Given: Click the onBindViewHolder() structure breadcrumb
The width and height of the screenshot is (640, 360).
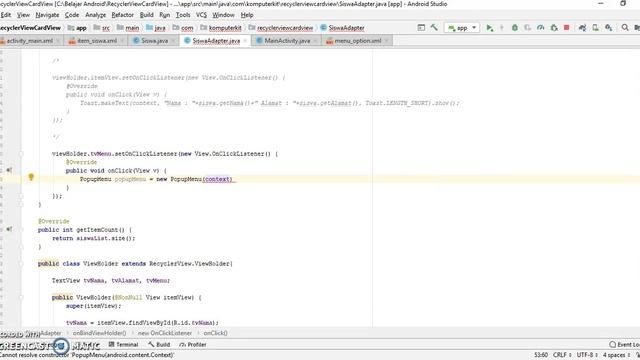Looking at the screenshot, I should click(99, 333).
